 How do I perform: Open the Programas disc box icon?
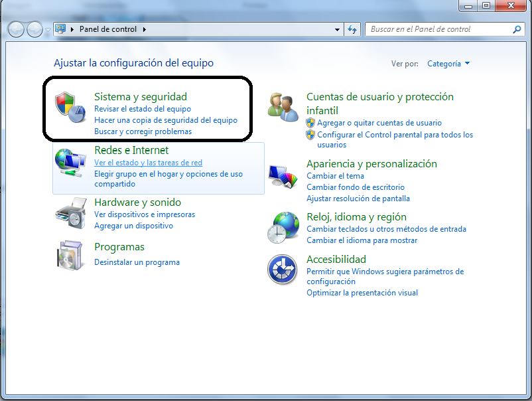point(70,256)
